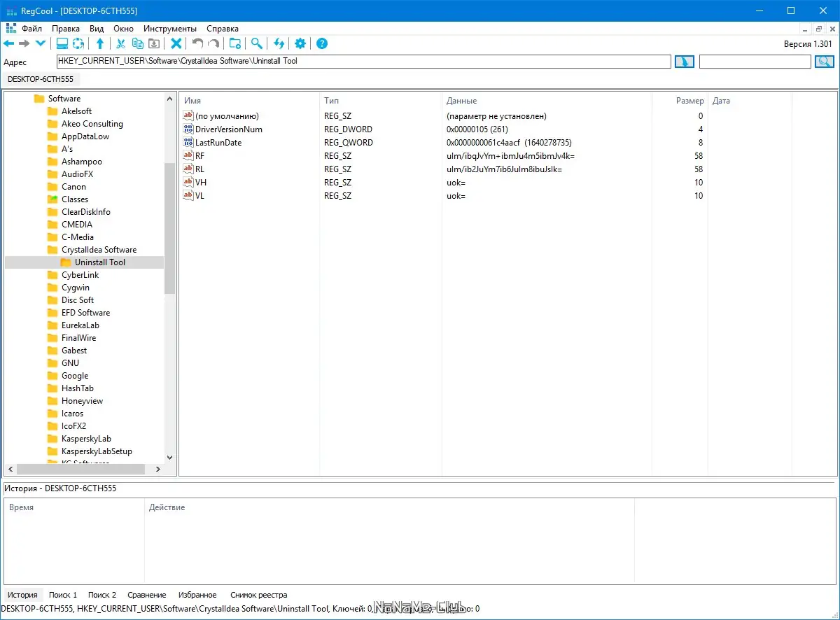Click the go-to-address button beside address bar
This screenshot has height=620, width=840.
(684, 62)
